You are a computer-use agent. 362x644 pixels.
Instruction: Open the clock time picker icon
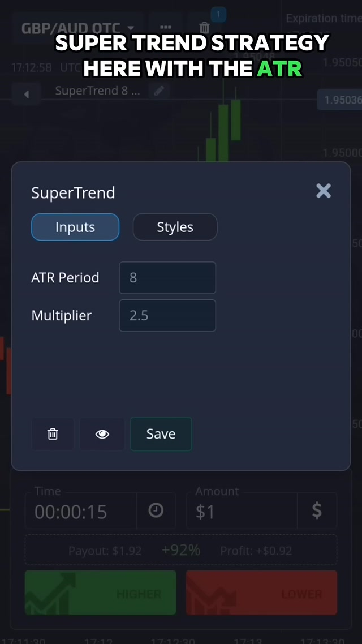coord(156,510)
